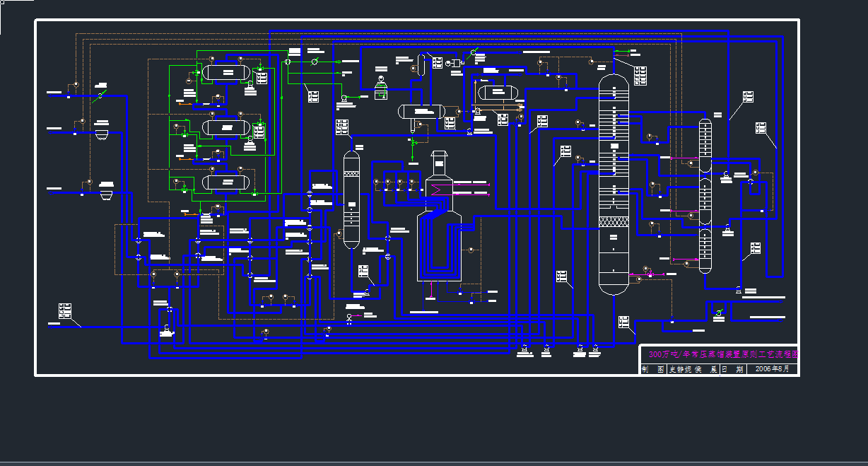Click the magenta drawing title text

click(719, 354)
